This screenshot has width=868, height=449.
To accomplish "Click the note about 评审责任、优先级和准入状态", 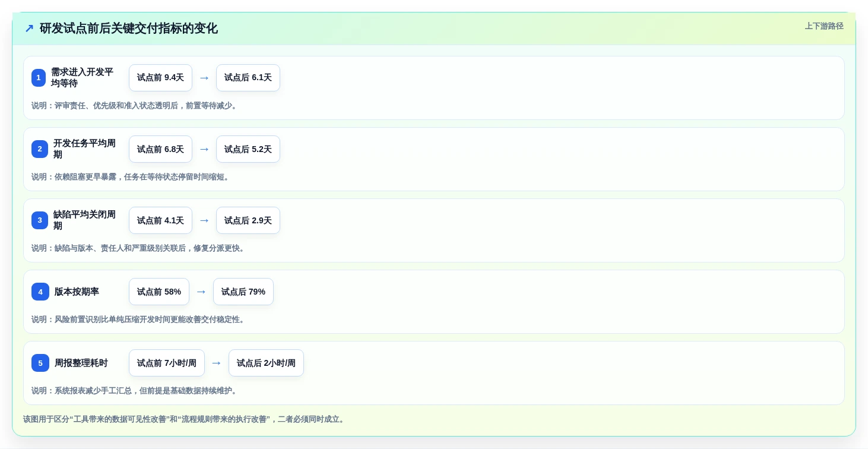I will pyautogui.click(x=135, y=106).
